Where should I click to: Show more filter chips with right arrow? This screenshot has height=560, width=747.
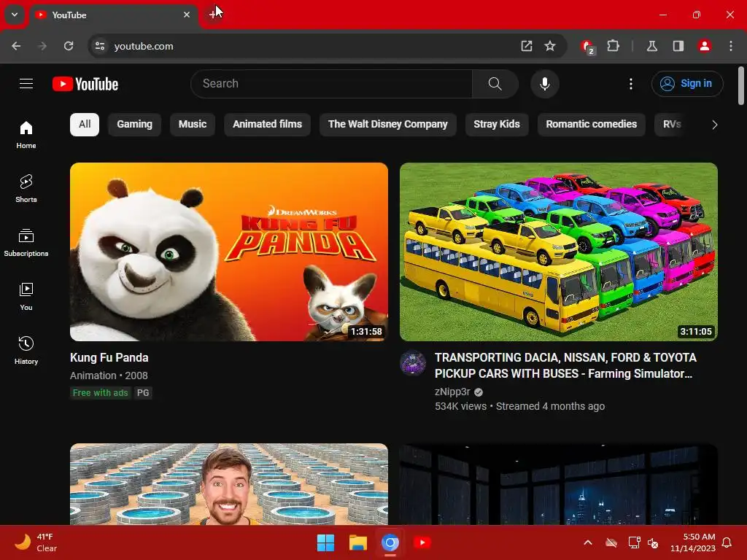coord(714,125)
